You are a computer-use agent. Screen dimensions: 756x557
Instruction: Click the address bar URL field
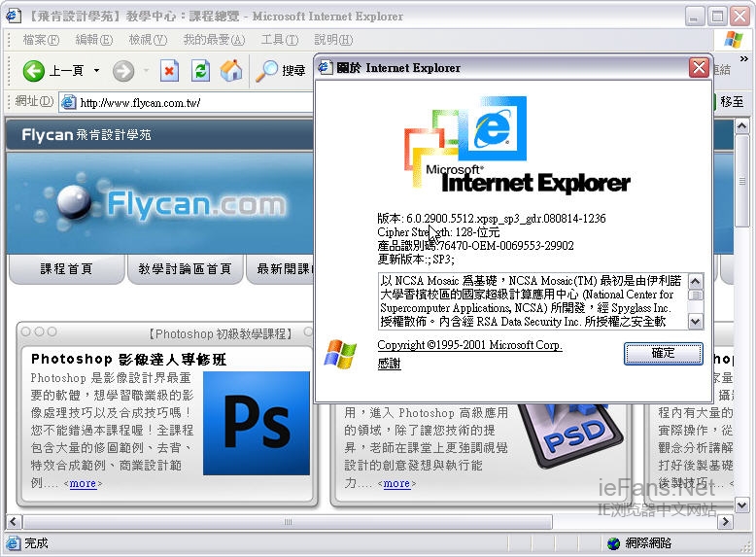click(194, 102)
